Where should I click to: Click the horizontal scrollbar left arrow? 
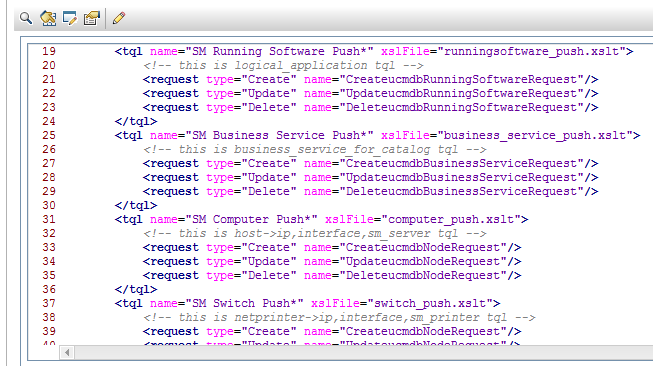pyautogui.click(x=67, y=353)
